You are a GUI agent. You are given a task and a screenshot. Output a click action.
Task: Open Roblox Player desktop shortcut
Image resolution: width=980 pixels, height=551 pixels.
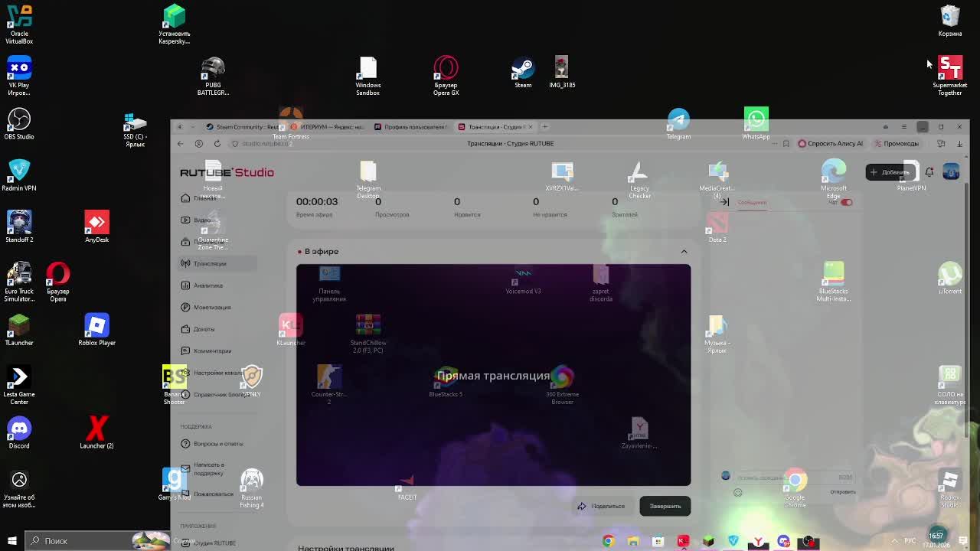coord(96,330)
